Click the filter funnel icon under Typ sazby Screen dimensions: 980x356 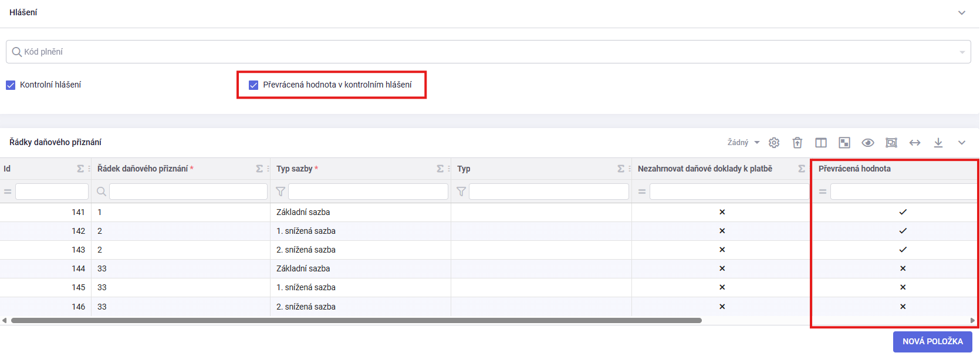pos(281,192)
